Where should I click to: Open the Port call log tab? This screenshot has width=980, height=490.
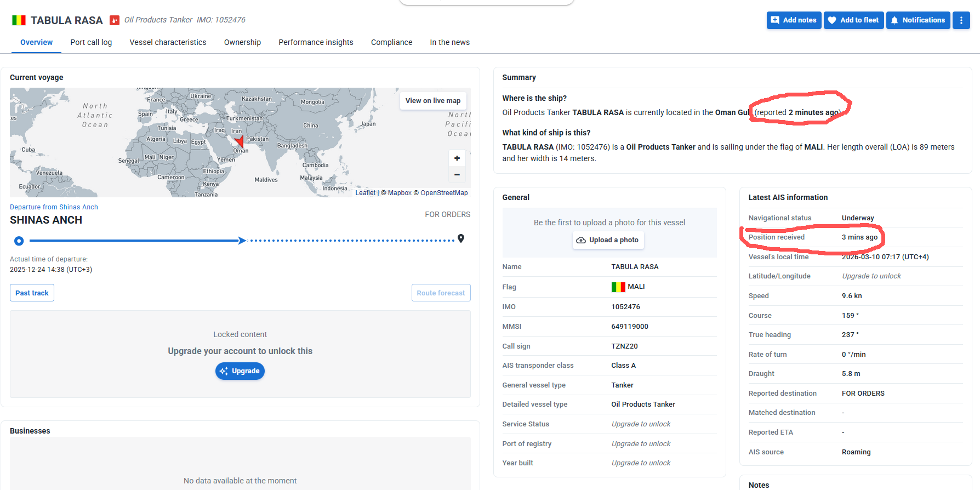pos(91,42)
